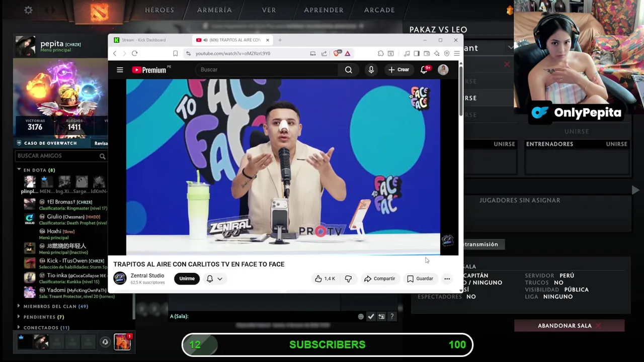Open friend Giulio (Chessman) entry
The width and height of the screenshot is (644, 362).
coord(65,219)
